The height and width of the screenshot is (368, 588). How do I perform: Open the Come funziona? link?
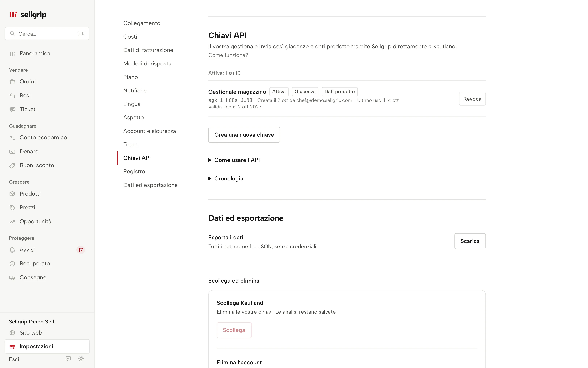coord(228,55)
